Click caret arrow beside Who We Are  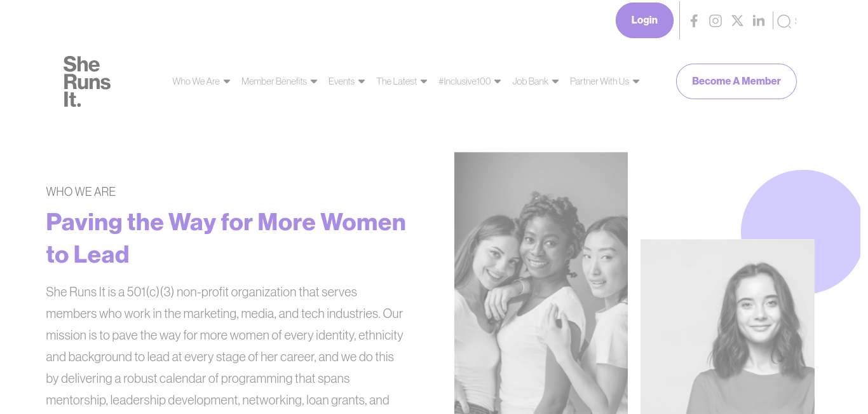227,81
